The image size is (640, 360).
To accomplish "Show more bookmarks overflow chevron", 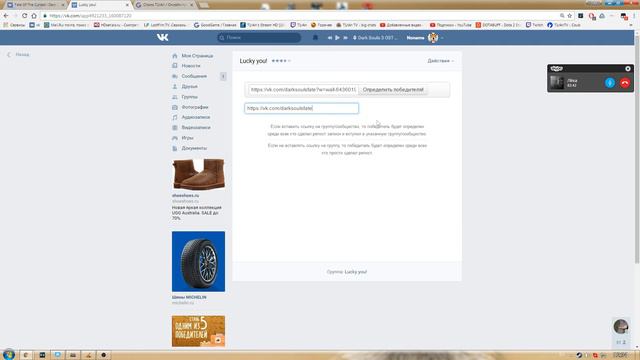I will click(x=631, y=25).
